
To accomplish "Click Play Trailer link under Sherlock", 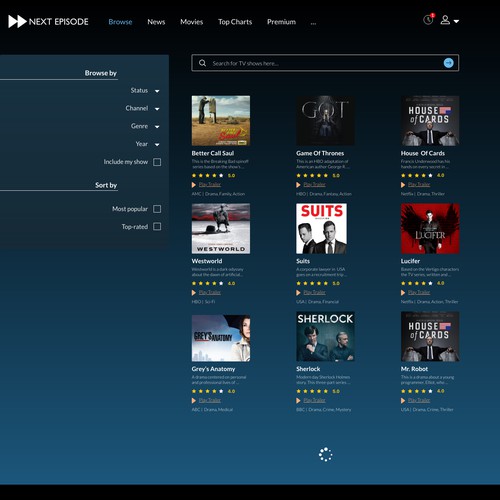I will (x=314, y=400).
